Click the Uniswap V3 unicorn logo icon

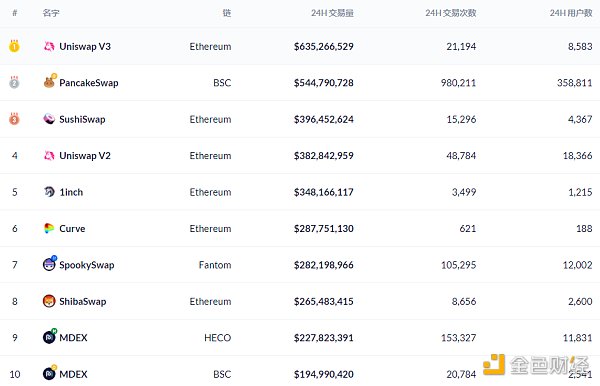pyautogui.click(x=49, y=46)
